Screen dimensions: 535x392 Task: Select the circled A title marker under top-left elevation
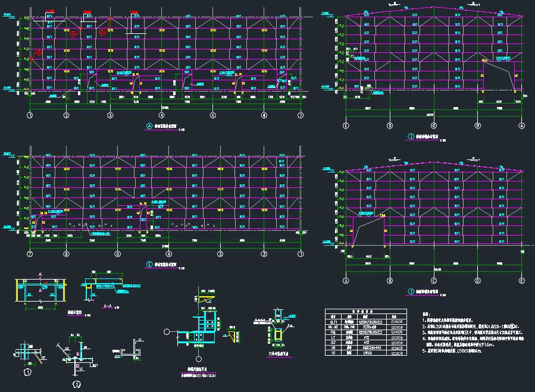pyautogui.click(x=149, y=126)
